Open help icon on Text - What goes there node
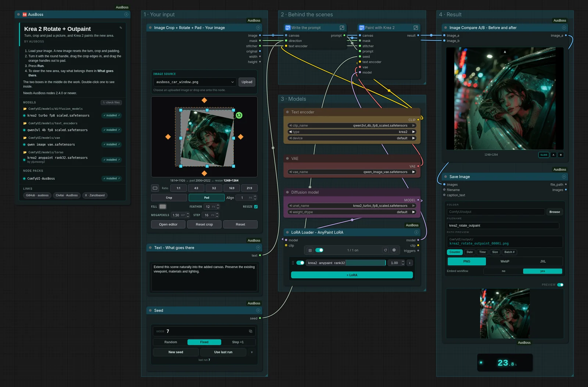The height and width of the screenshot is (387, 588). 258,248
